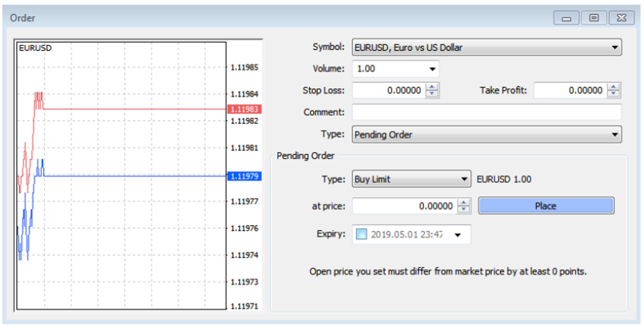Enable the Expiry checkbox
This screenshot has height=326, width=644.
[x=361, y=235]
